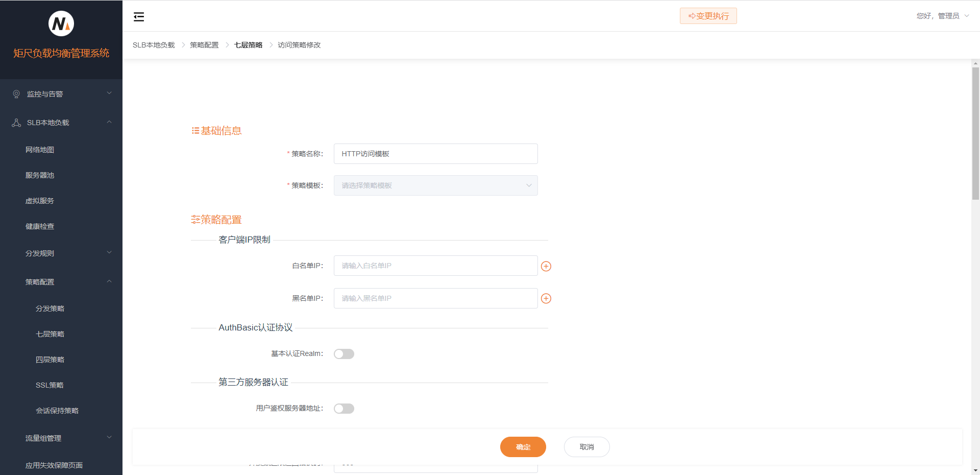Click the system logo icon
The image size is (980, 475).
click(61, 23)
